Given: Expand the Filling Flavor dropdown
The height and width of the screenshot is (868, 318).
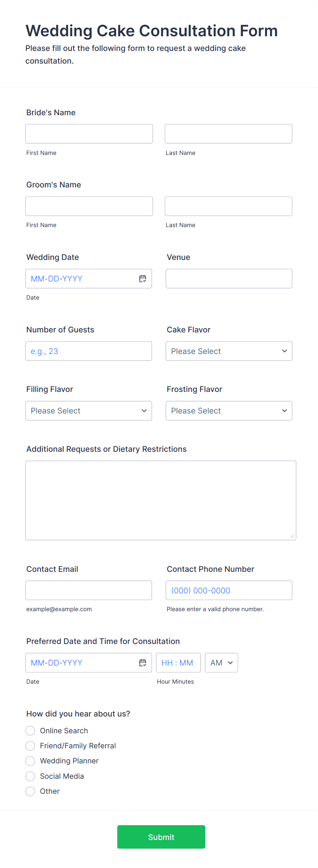Looking at the screenshot, I should tap(89, 411).
